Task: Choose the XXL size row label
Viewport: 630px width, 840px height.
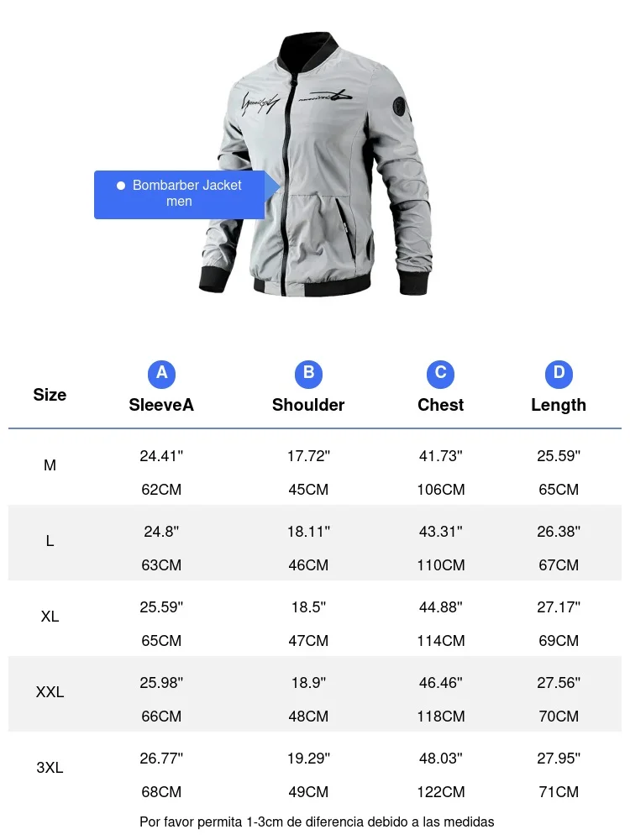Action: (50, 692)
